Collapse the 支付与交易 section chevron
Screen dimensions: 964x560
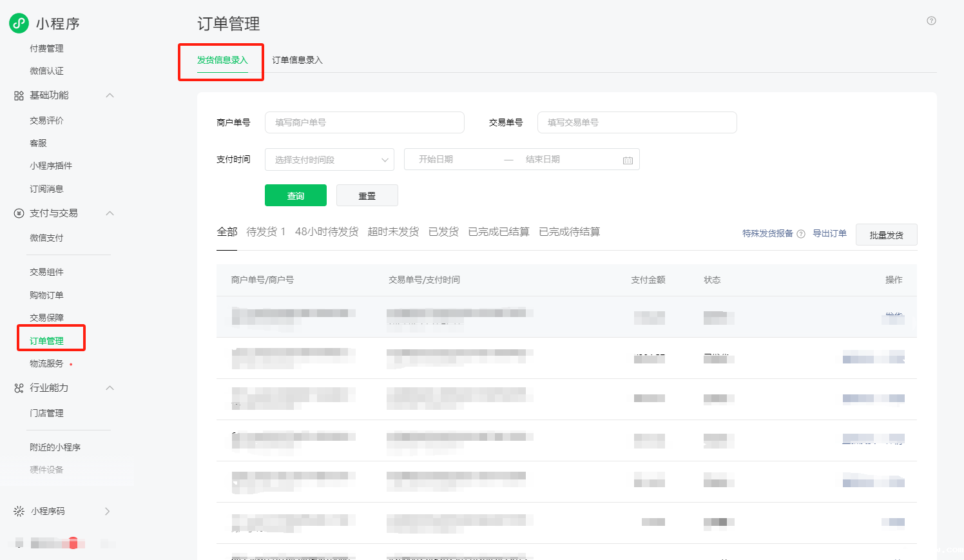[110, 213]
